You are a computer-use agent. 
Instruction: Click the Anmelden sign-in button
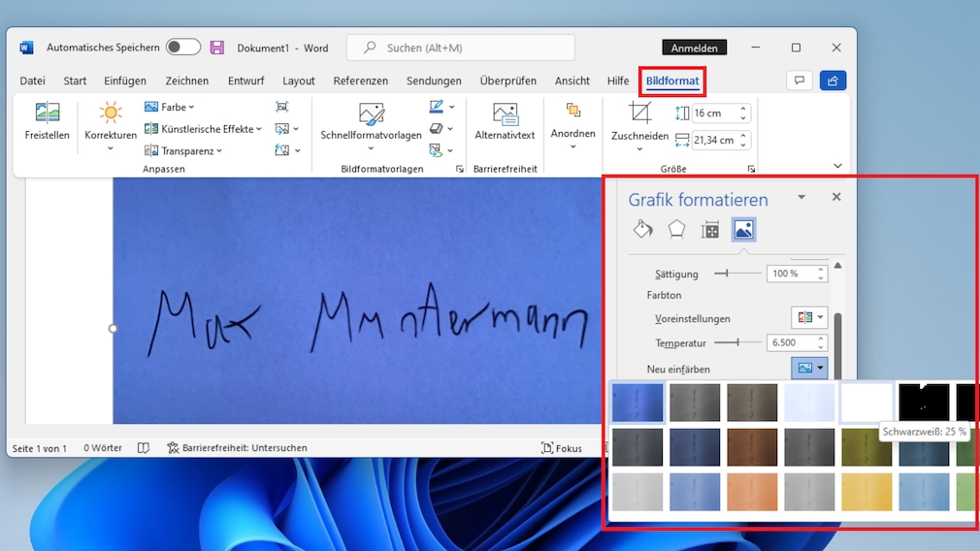click(x=694, y=48)
